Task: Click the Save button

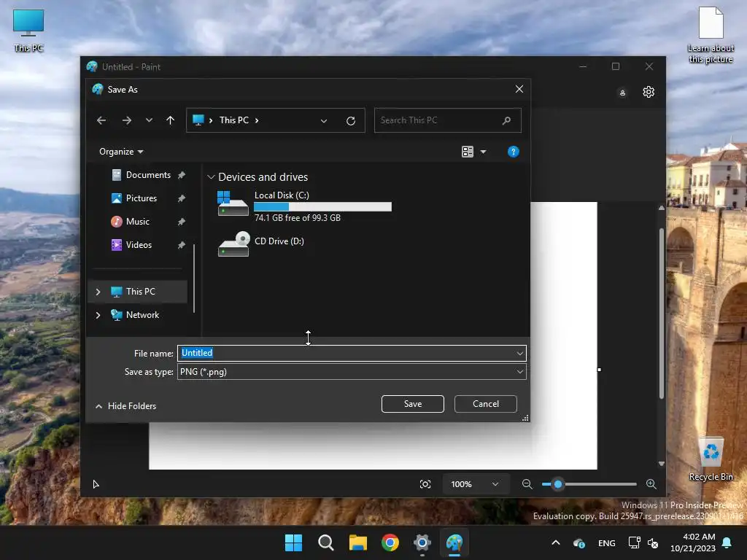Action: click(x=413, y=404)
